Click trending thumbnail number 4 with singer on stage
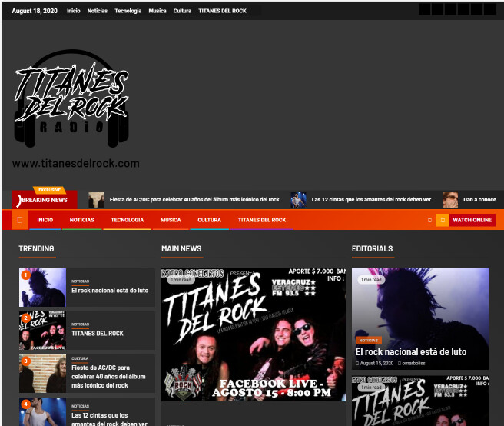 click(x=42, y=412)
